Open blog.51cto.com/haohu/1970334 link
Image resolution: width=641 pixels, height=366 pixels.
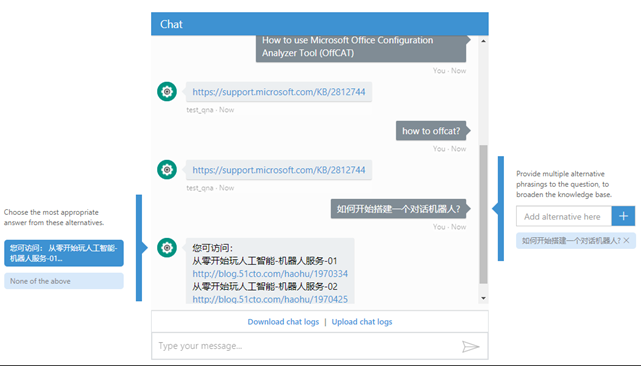point(270,274)
